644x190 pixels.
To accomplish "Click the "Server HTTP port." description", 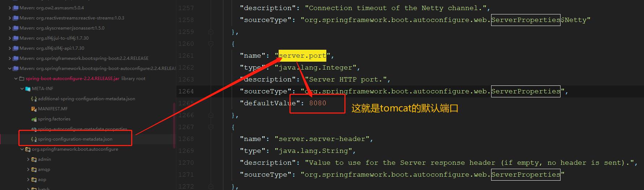I will coord(345,79).
